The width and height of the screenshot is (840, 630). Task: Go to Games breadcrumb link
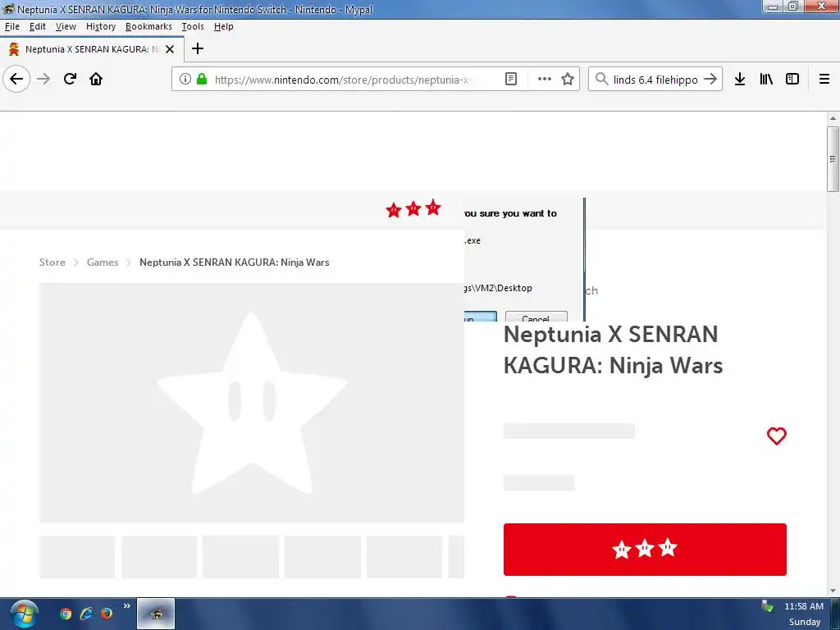click(x=103, y=262)
